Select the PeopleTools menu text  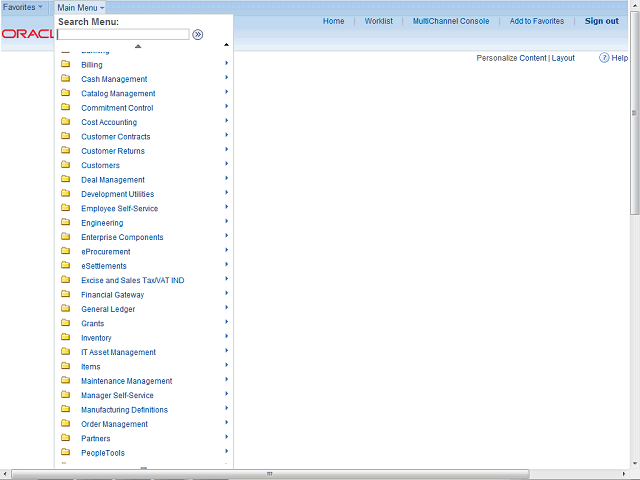[103, 453]
